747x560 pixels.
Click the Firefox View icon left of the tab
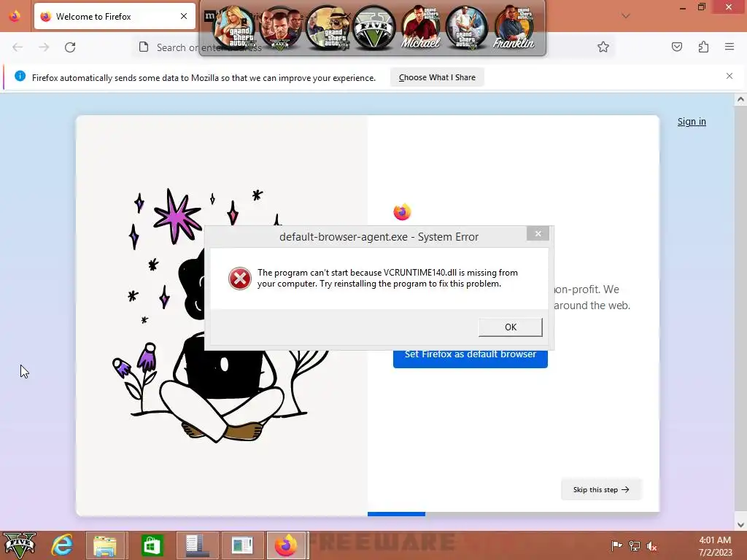point(15,16)
